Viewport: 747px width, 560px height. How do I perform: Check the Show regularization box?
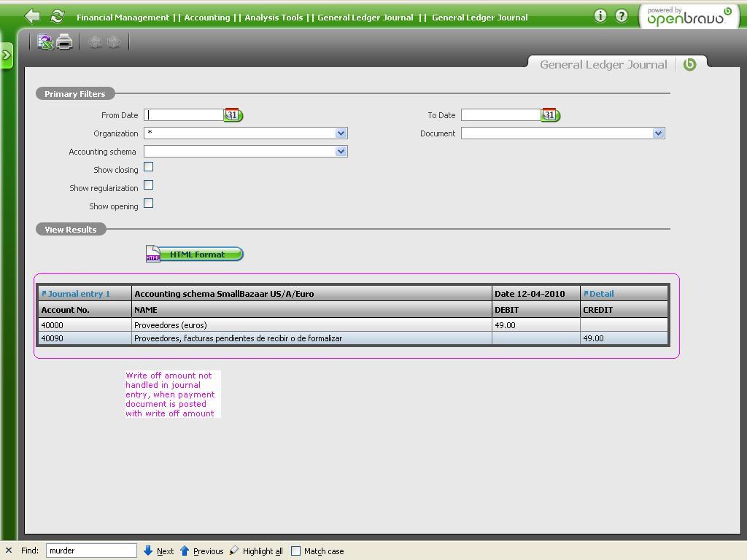tap(149, 185)
